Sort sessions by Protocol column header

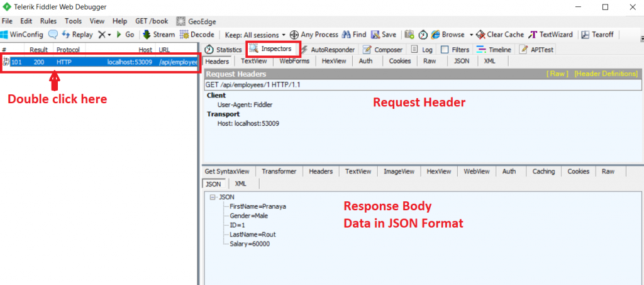pyautogui.click(x=68, y=50)
